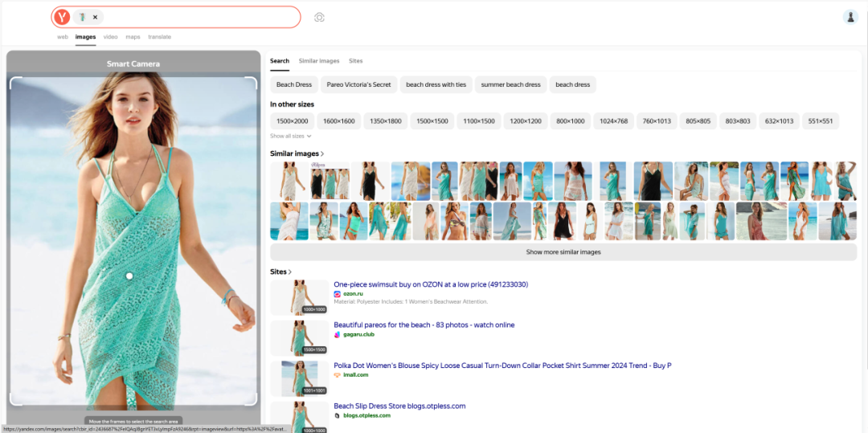
Task: Go to the video tab
Action: 111,37
